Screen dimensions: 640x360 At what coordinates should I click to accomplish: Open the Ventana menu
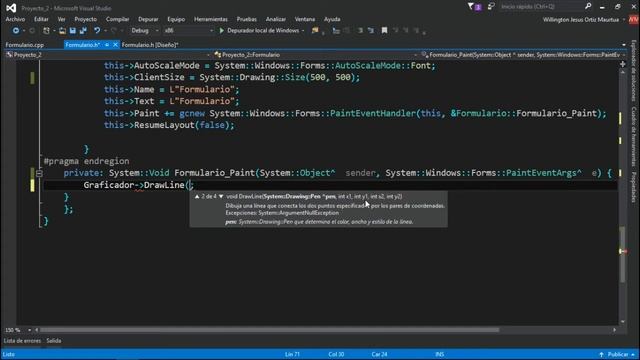pyautogui.click(x=304, y=19)
